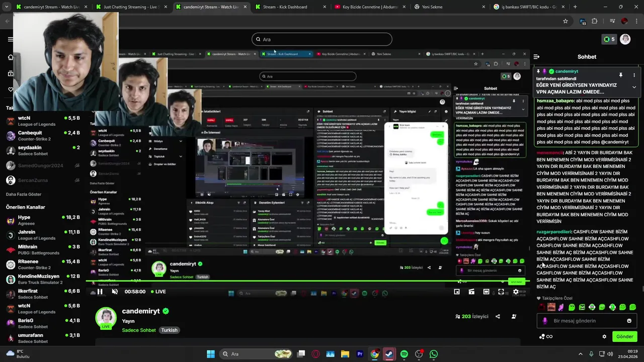
Task: Focus the Bir mesaj gönderin input
Action: tap(586, 321)
